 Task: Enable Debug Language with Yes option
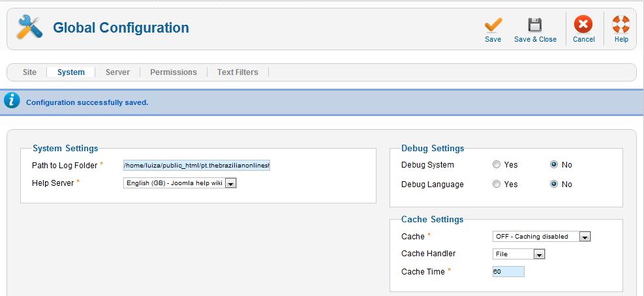(497, 184)
